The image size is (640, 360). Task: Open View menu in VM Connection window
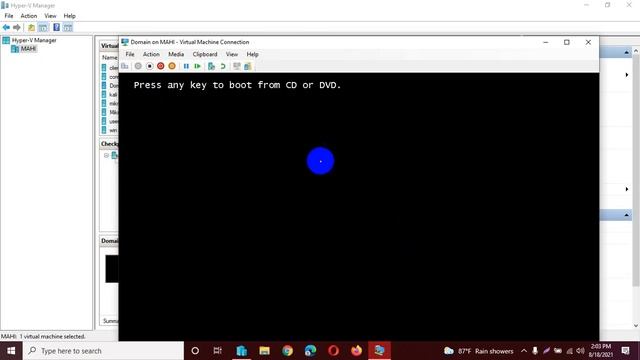[232, 54]
